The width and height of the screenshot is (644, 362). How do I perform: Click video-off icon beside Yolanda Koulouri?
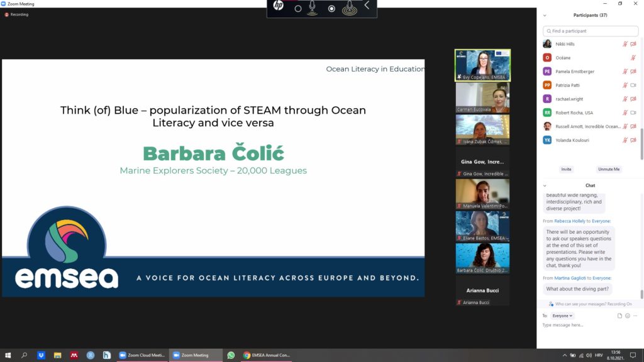click(633, 140)
